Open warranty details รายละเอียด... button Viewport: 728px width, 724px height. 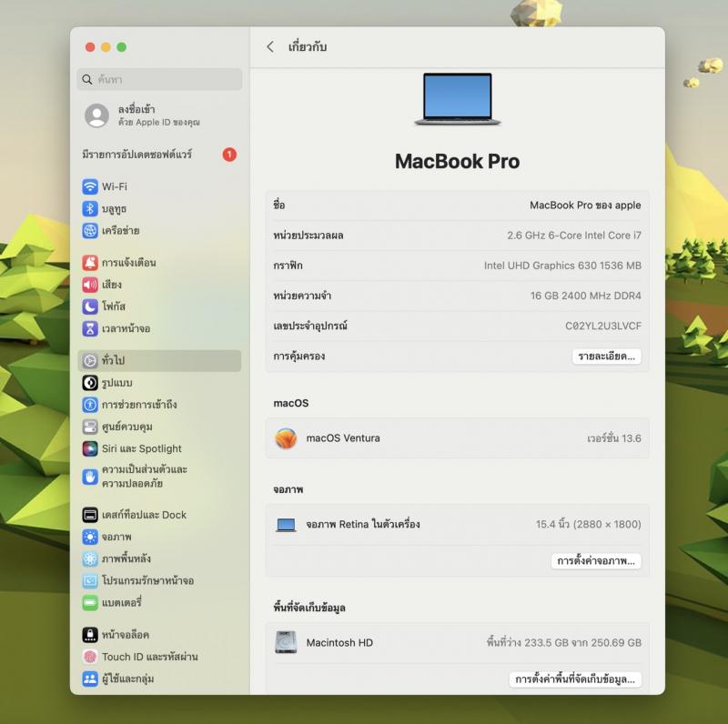(x=607, y=357)
